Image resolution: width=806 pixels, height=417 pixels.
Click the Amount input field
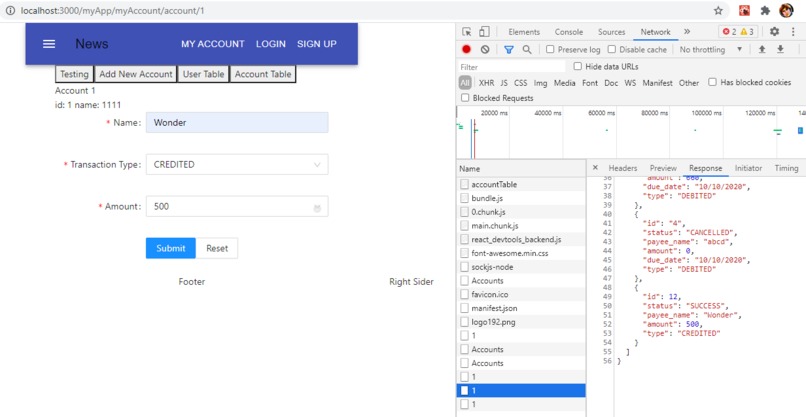pos(237,207)
